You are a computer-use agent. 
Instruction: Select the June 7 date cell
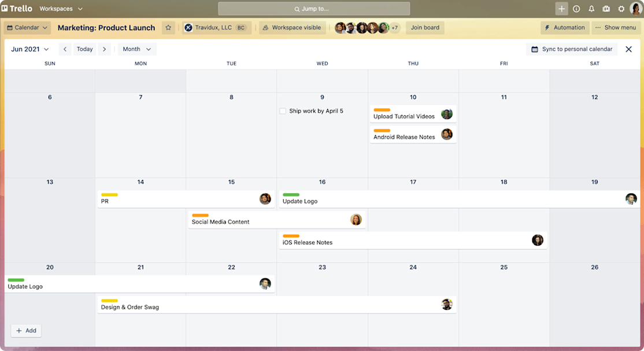(x=140, y=135)
